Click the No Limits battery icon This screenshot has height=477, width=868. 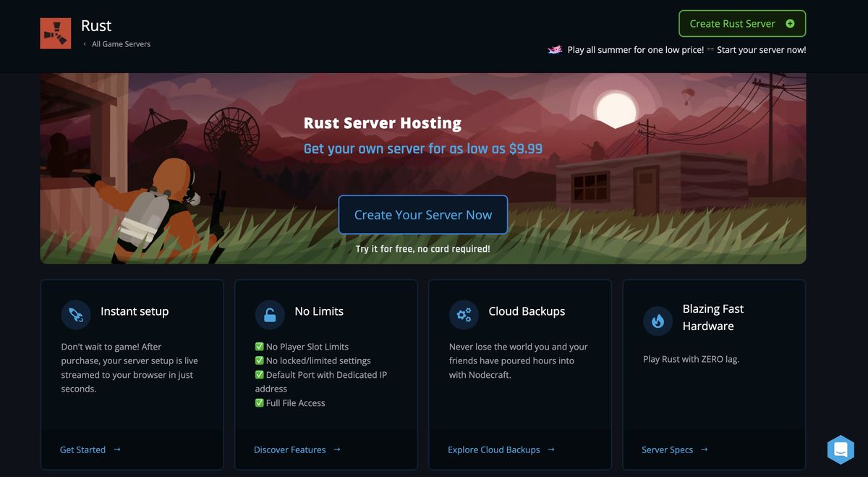tap(270, 314)
